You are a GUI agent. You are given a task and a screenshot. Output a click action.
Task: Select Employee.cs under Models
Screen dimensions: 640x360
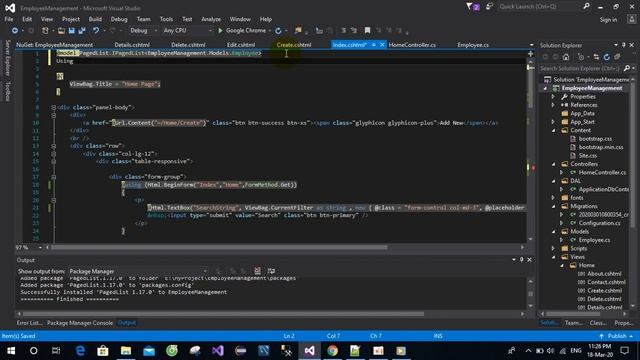point(594,240)
